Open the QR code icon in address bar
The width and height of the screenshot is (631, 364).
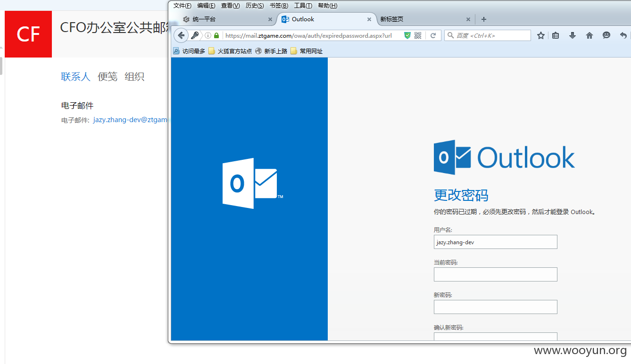[418, 35]
